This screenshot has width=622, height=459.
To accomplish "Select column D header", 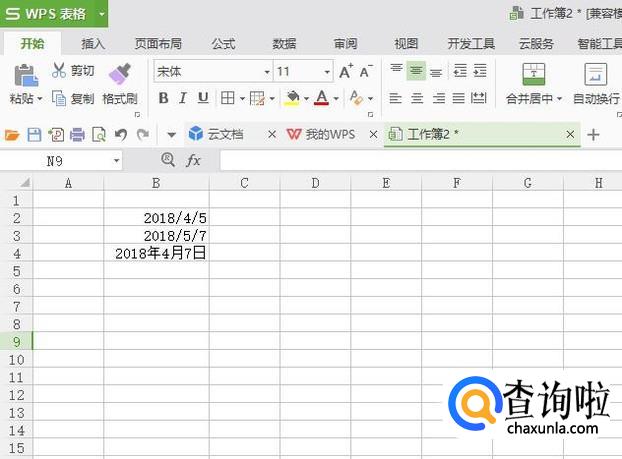I will click(315, 183).
